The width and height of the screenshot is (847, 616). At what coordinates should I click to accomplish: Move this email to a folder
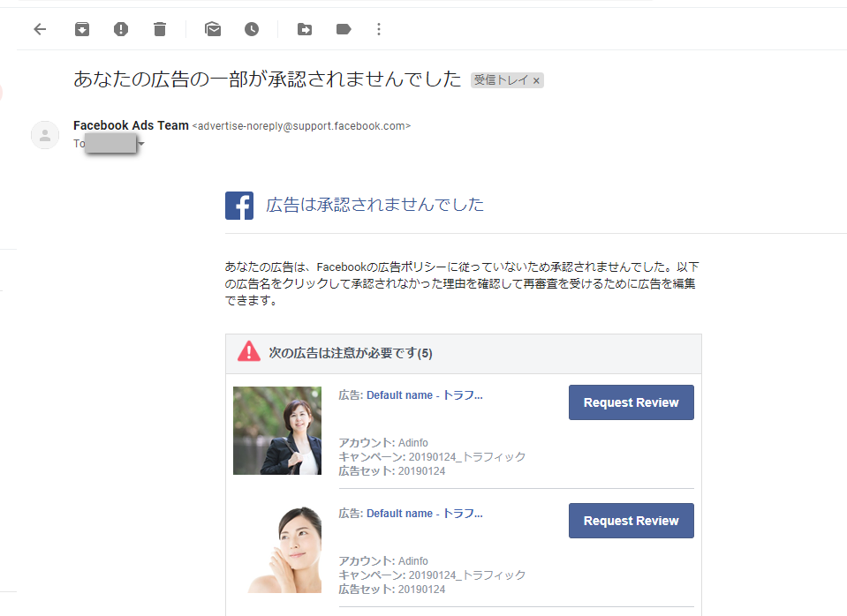(305, 29)
